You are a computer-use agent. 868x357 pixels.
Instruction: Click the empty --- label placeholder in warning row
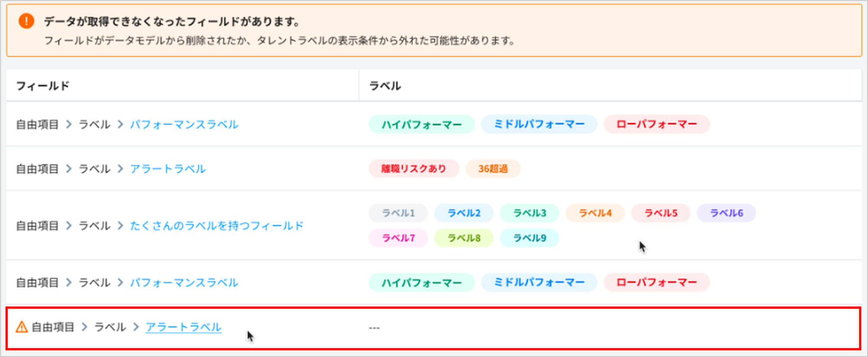(x=374, y=328)
